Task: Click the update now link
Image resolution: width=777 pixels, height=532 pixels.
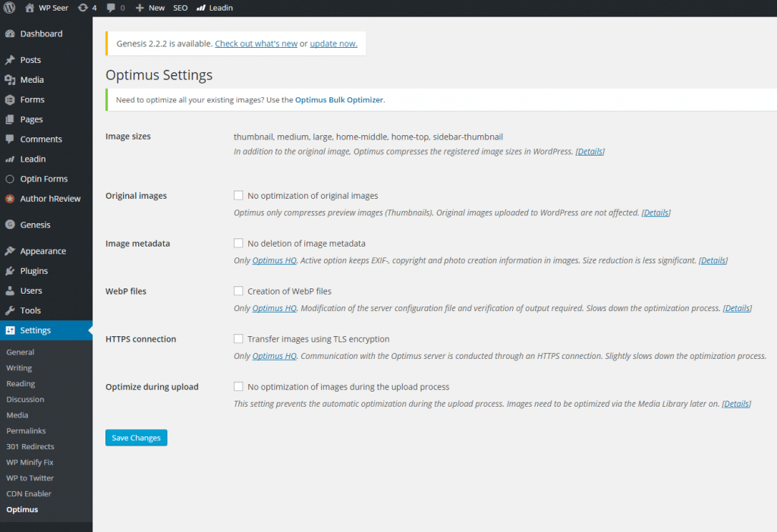Action: coord(334,43)
